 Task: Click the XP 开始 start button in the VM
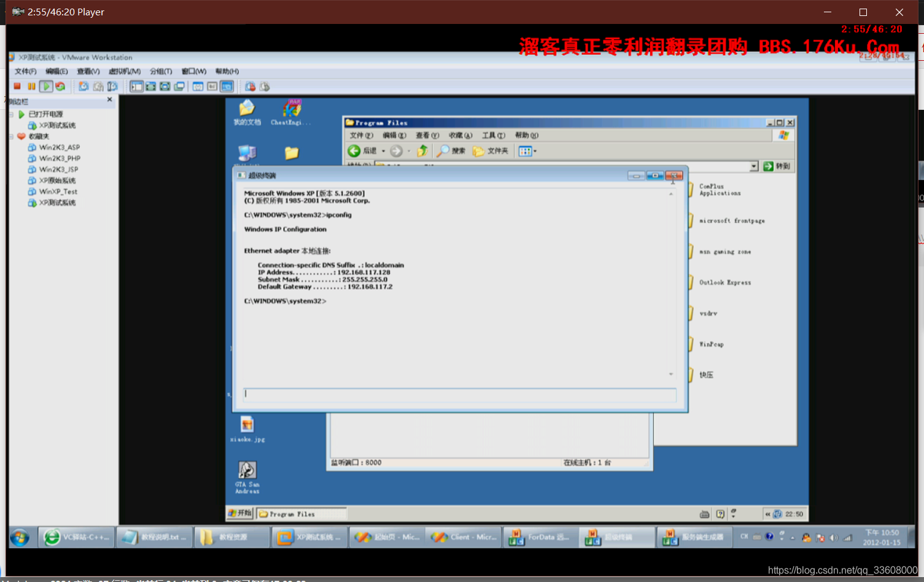coord(239,513)
